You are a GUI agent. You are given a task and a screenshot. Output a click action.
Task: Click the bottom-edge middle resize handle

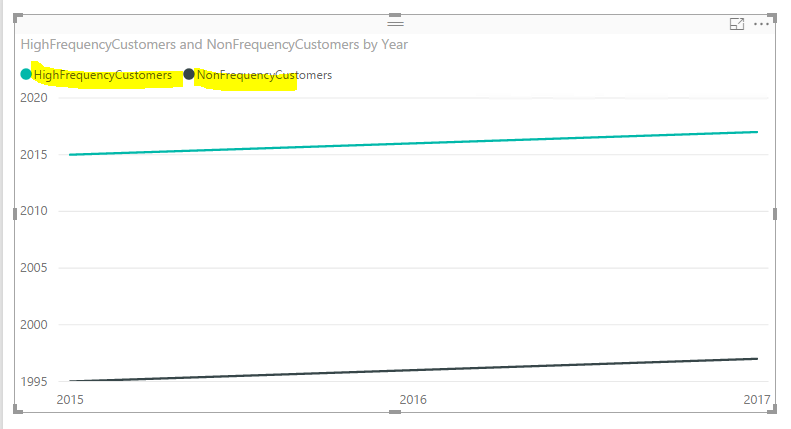pyautogui.click(x=395, y=412)
